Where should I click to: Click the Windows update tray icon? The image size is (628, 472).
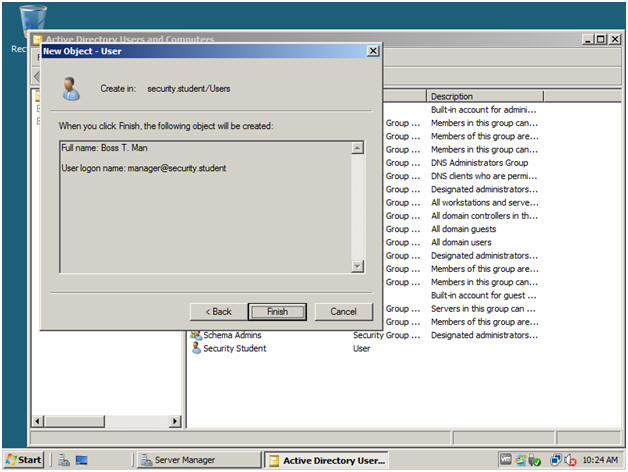[520, 460]
